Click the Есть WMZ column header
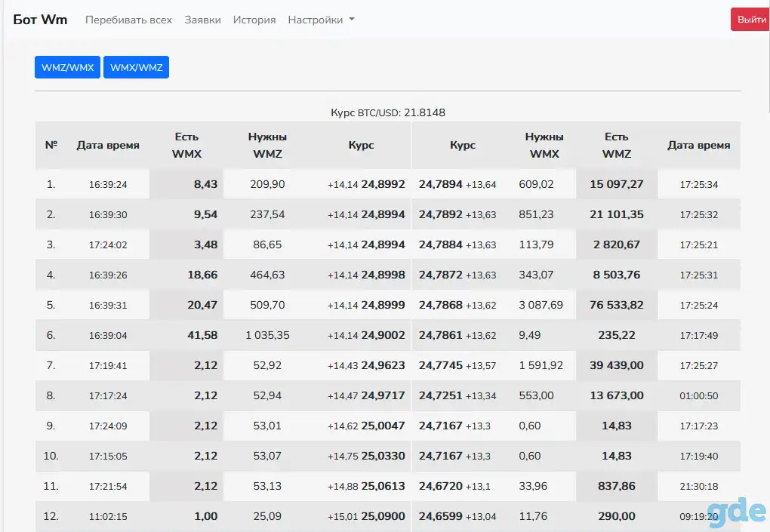 click(617, 146)
